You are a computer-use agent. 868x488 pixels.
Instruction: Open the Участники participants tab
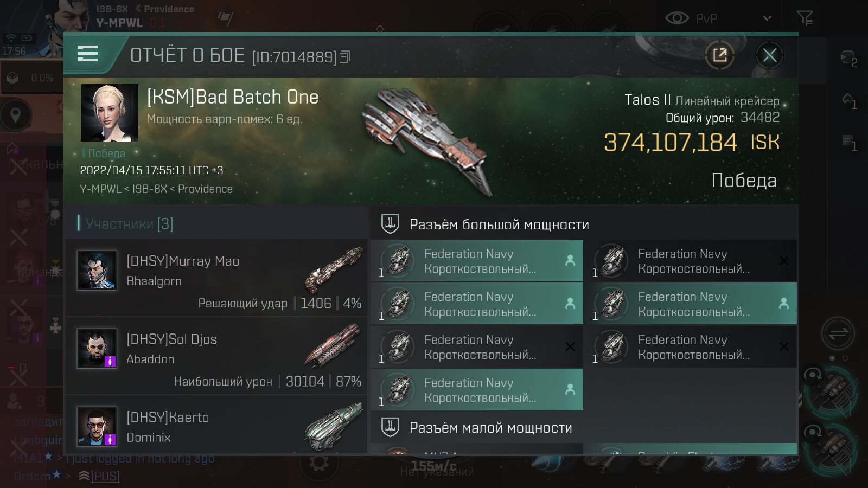[129, 223]
